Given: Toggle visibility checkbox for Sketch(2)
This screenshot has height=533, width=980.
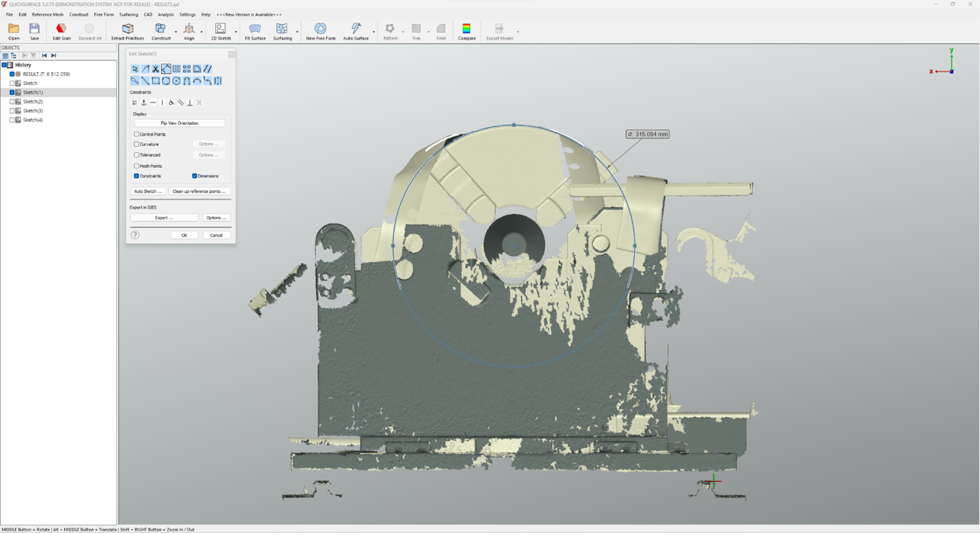Looking at the screenshot, I should point(12,102).
